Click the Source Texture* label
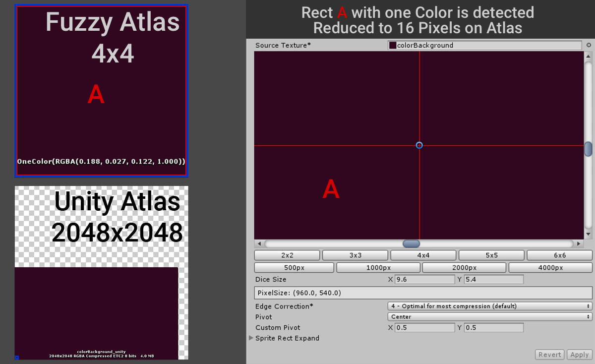595x364 pixels. point(283,45)
